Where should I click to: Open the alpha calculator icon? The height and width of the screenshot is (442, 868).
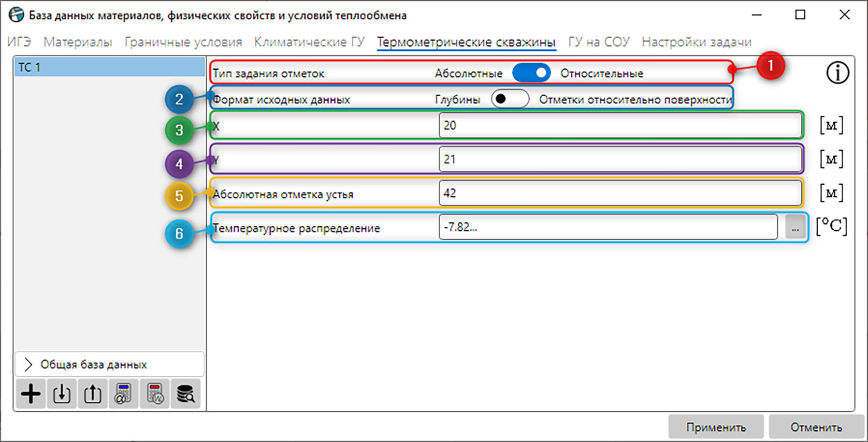[123, 394]
